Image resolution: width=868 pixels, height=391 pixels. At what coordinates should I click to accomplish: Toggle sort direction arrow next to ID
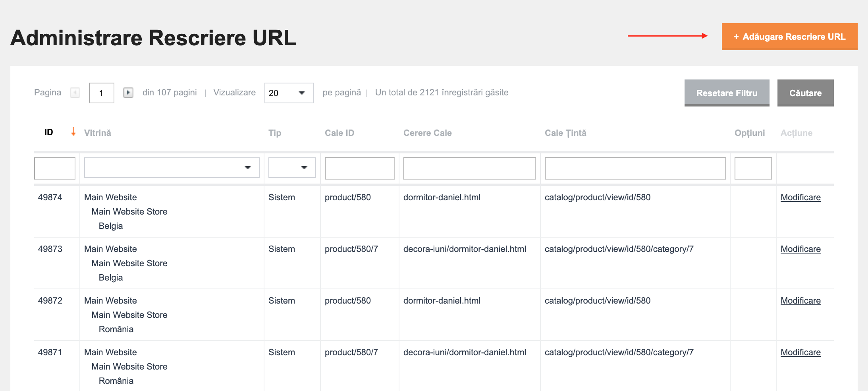[73, 132]
